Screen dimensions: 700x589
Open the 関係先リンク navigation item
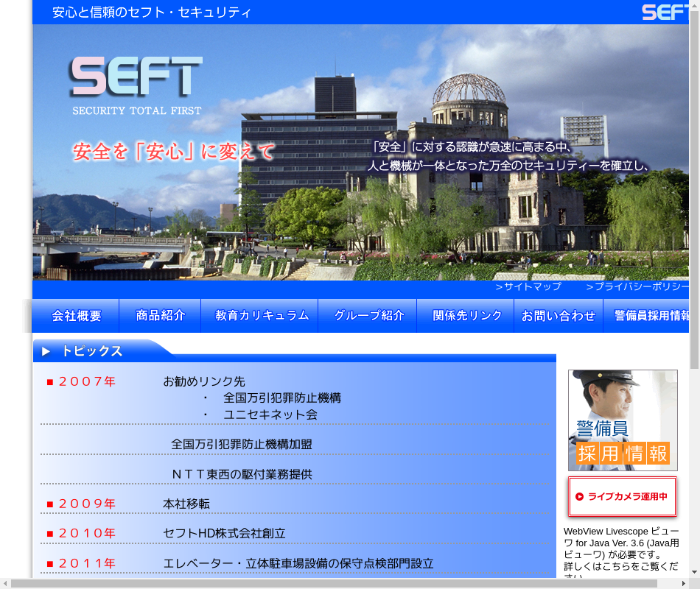pos(467,316)
